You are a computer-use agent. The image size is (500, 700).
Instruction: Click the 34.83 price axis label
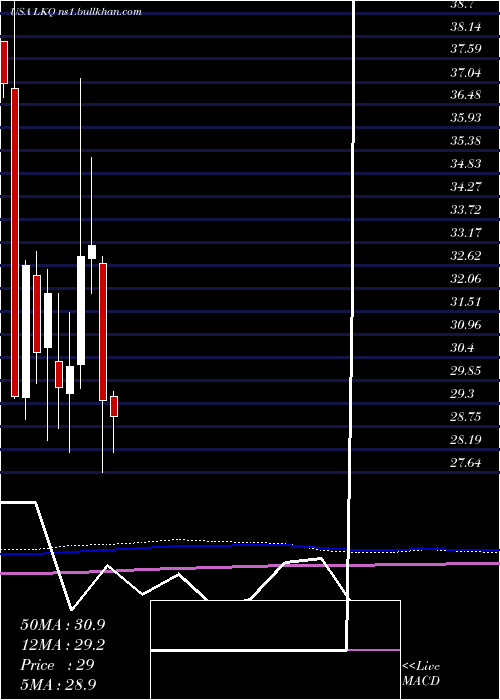[x=466, y=164]
